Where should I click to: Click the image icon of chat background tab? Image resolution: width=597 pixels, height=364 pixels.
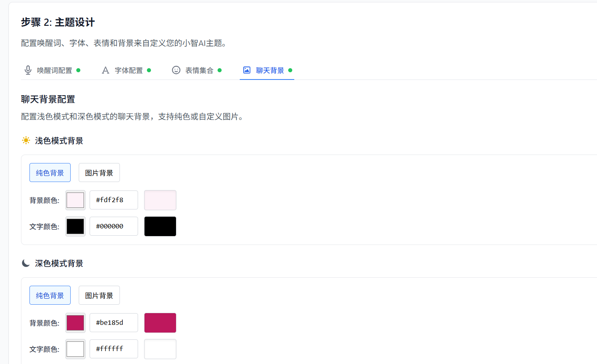pyautogui.click(x=247, y=70)
